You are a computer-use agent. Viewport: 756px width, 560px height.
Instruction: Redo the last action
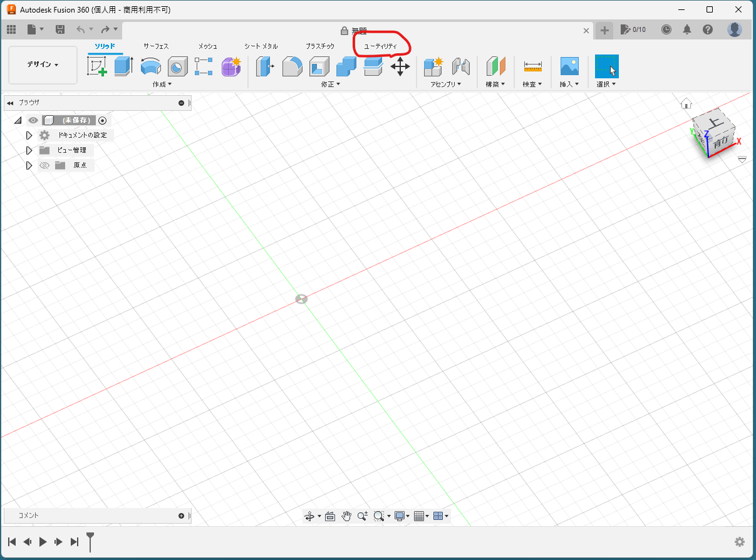(x=105, y=29)
